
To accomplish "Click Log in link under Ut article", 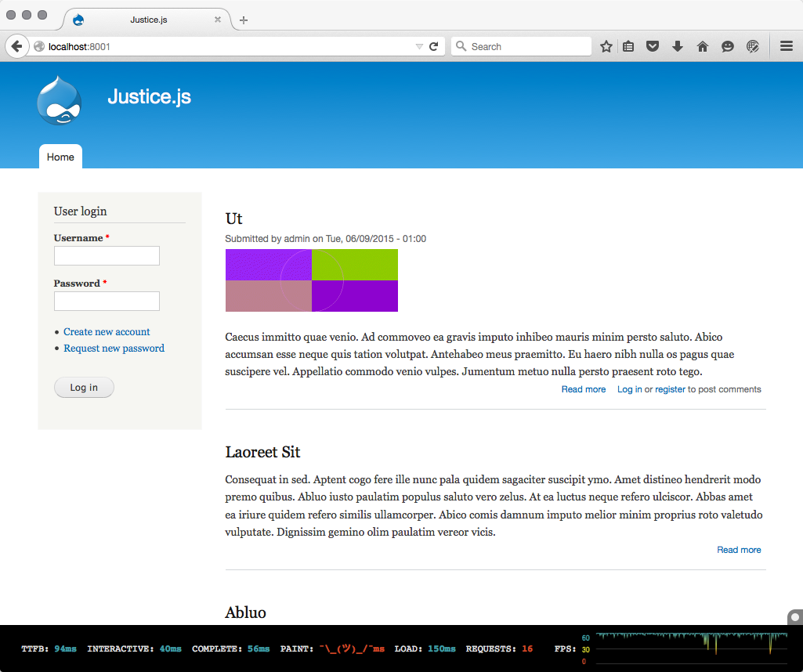I will [629, 389].
